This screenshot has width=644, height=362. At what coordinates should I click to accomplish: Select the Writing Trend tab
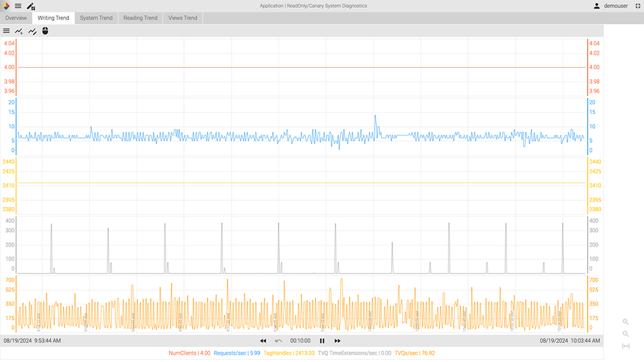(x=53, y=18)
